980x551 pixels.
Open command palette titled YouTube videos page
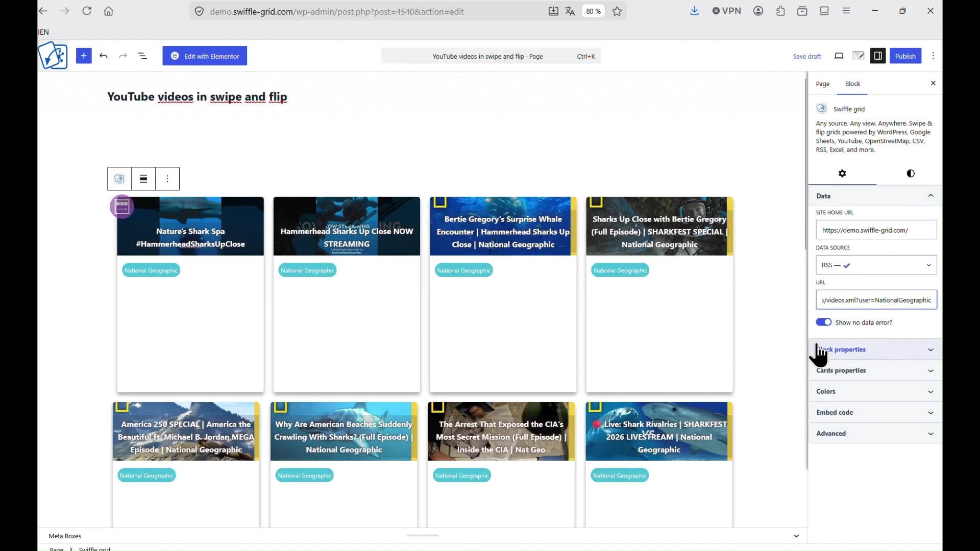[x=491, y=56]
